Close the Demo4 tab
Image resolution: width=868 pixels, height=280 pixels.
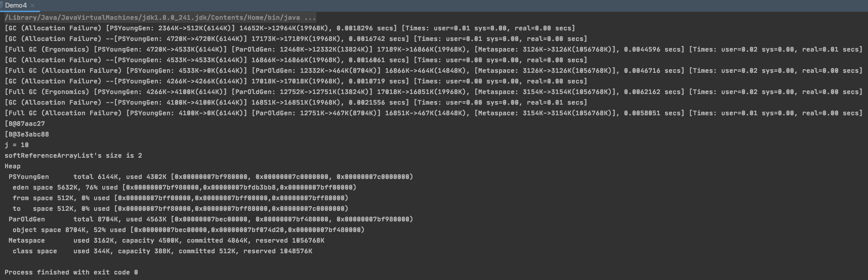[33, 6]
